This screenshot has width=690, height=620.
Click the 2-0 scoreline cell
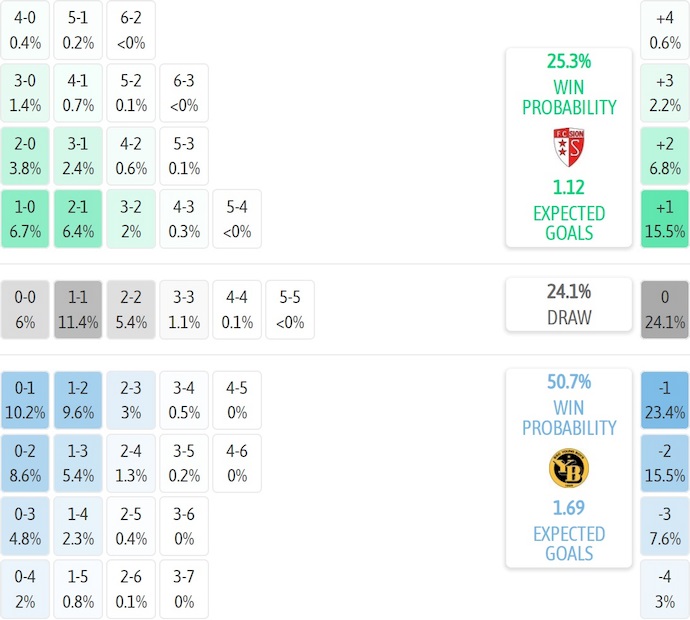(x=25, y=156)
